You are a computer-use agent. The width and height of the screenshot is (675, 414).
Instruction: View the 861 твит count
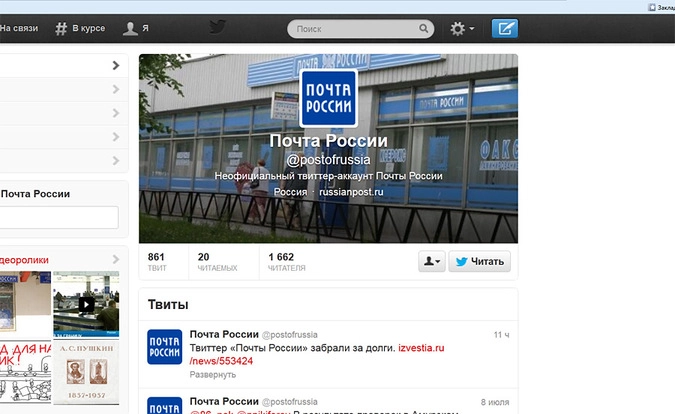click(x=156, y=262)
